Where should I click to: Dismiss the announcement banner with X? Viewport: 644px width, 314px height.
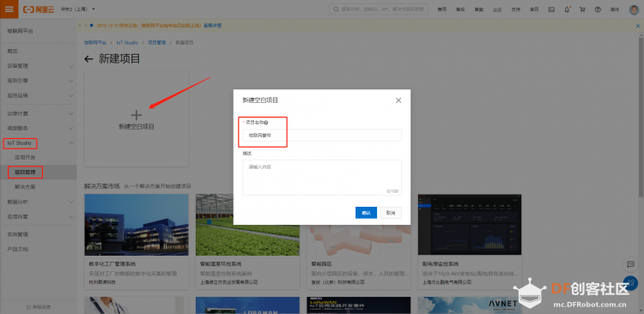[x=638, y=26]
